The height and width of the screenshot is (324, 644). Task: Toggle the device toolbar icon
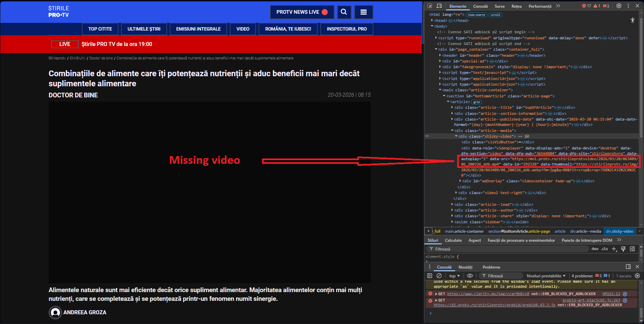[439, 6]
